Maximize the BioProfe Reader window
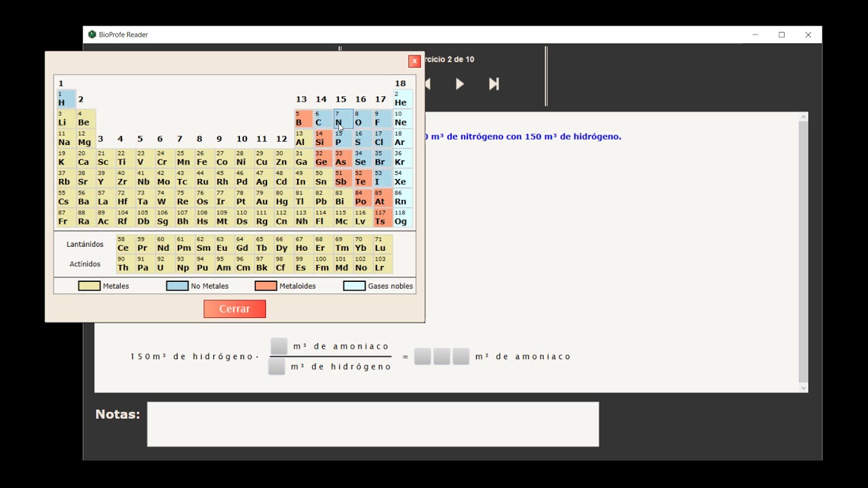 click(x=782, y=35)
